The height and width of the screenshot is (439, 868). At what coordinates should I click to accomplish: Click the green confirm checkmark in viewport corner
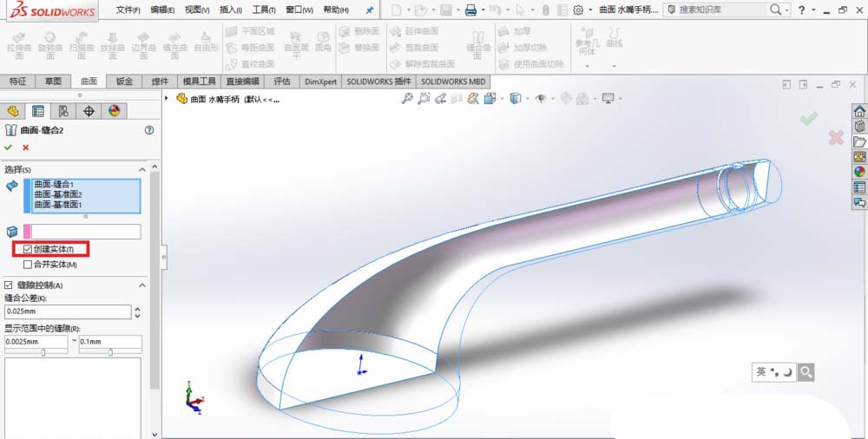point(809,118)
